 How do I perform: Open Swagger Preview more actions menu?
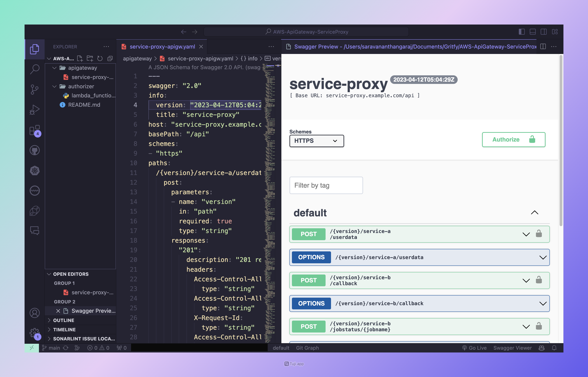tap(554, 47)
